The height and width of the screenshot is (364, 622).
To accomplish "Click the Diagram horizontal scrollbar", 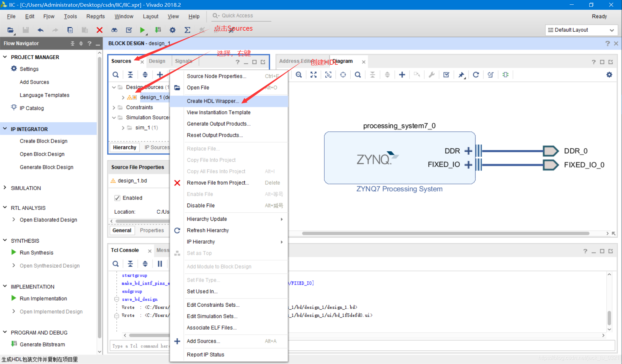I will (445, 233).
